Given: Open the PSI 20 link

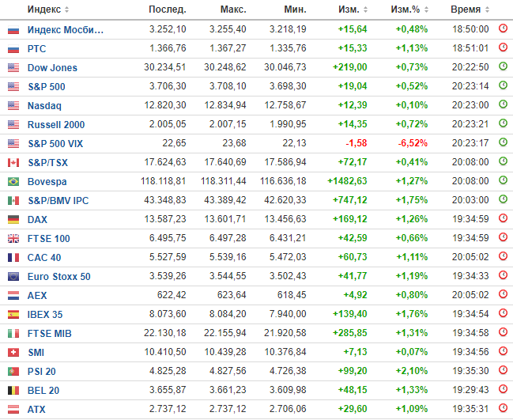Looking at the screenshot, I should tap(42, 372).
